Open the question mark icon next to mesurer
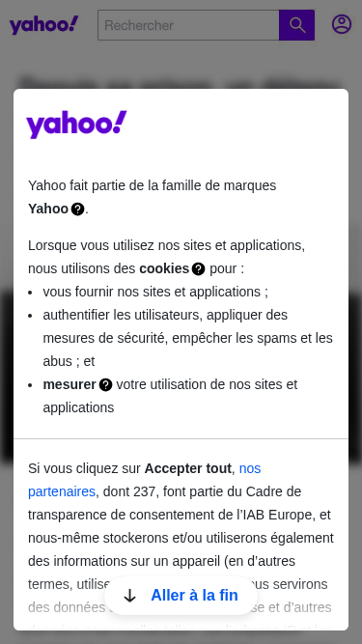 coord(105,385)
